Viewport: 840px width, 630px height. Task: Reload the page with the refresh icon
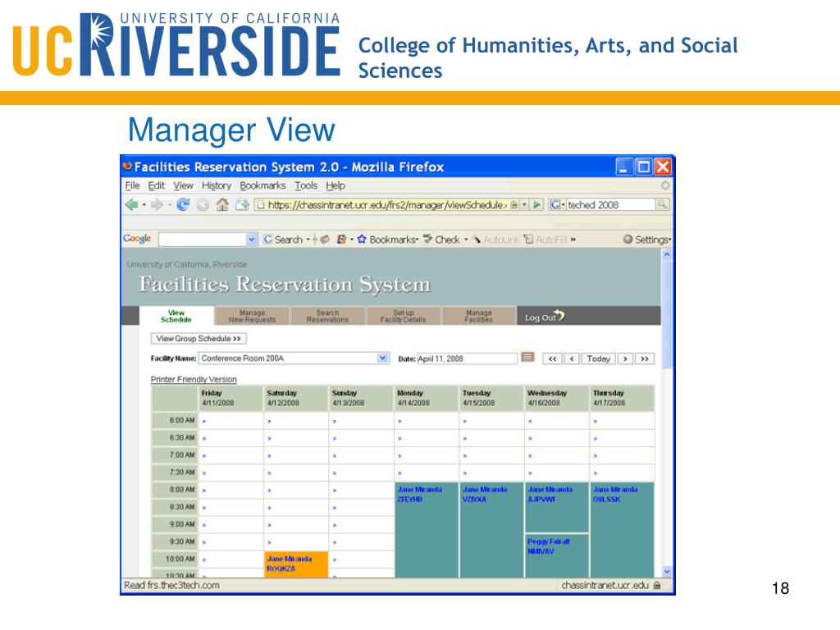[x=183, y=204]
